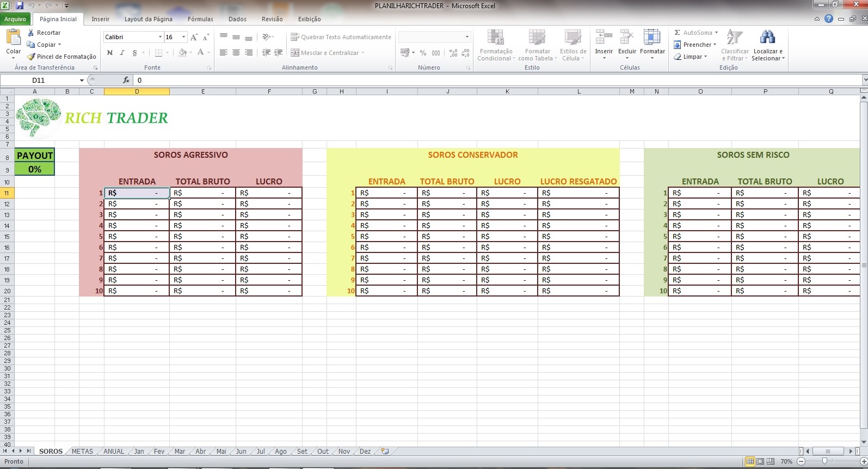Open Excel help question mark
This screenshot has height=469, width=868.
[x=828, y=18]
